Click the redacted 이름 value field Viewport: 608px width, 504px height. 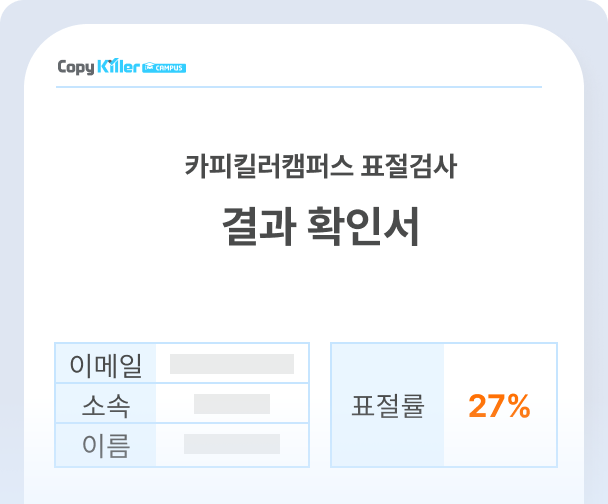tap(232, 444)
